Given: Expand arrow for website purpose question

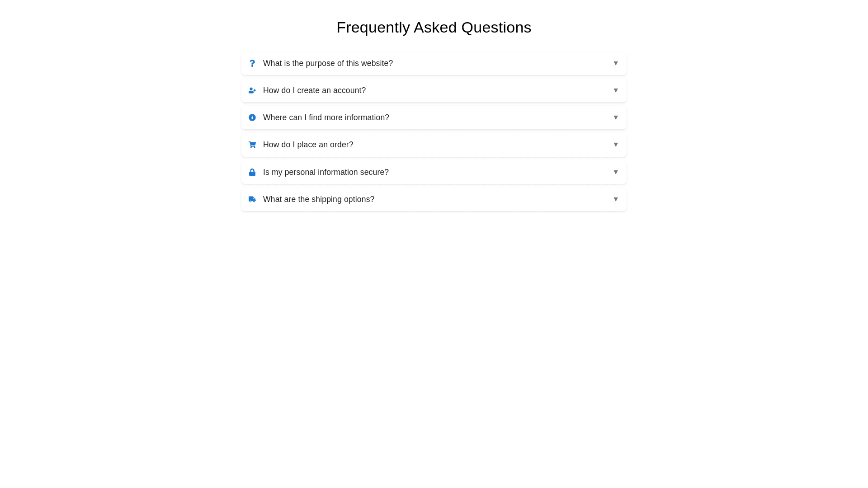Looking at the screenshot, I should 616,63.
